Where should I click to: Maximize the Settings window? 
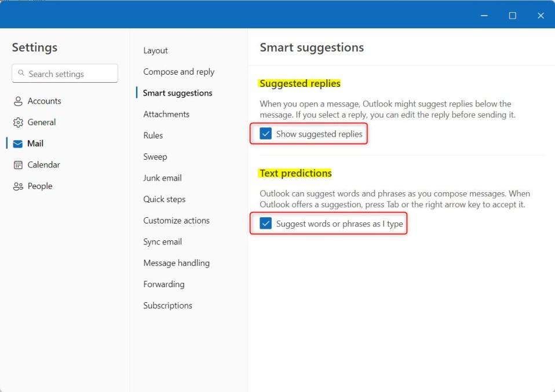pyautogui.click(x=512, y=16)
